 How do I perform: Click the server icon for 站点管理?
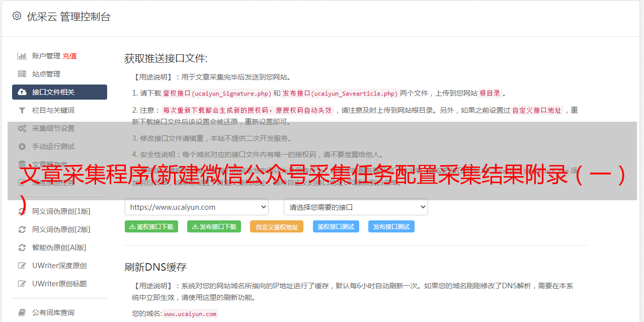[x=22, y=74]
